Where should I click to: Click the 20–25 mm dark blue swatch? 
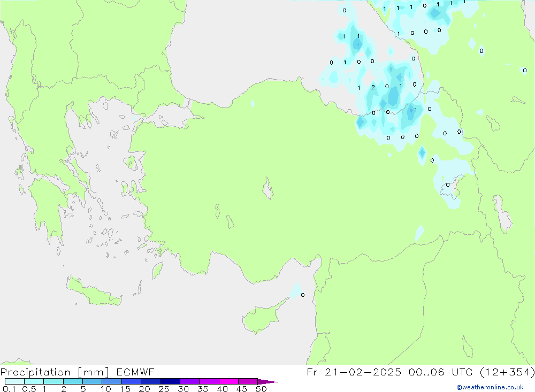(150, 381)
